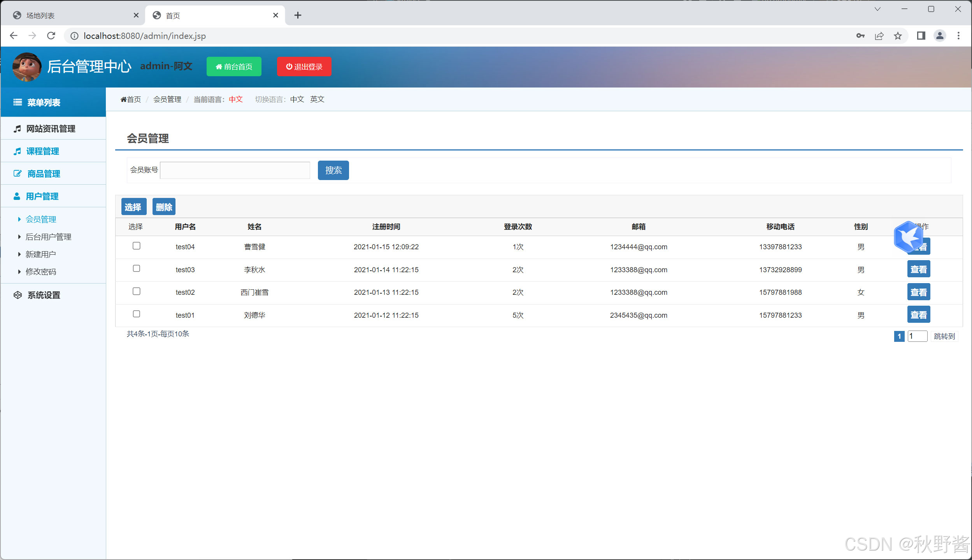Open the browser share icon
This screenshot has width=972, height=560.
(x=879, y=36)
